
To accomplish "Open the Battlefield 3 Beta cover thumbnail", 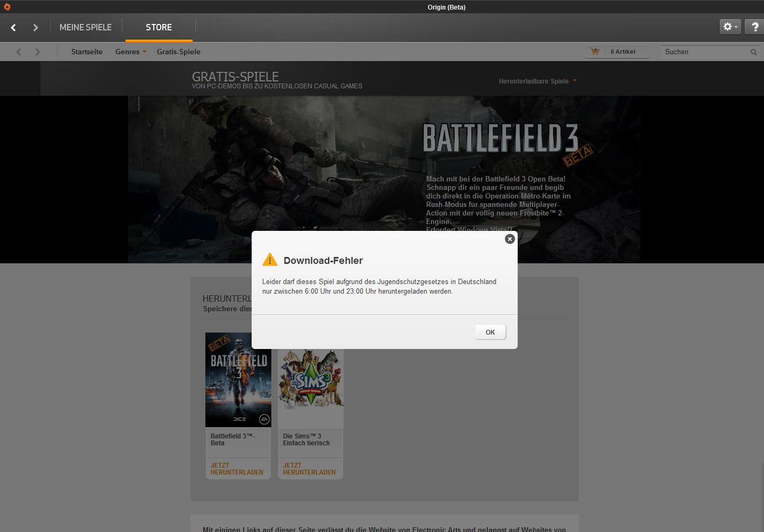I will click(x=238, y=380).
